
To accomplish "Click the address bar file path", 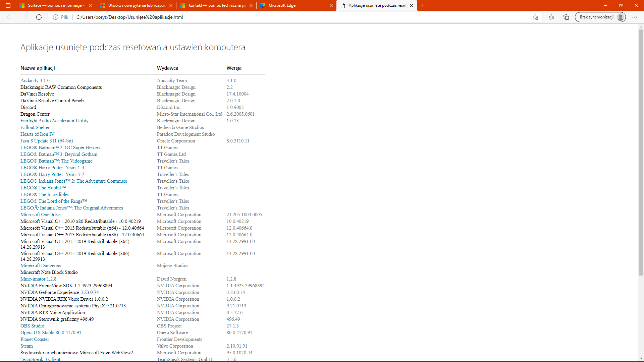I will [x=129, y=17].
